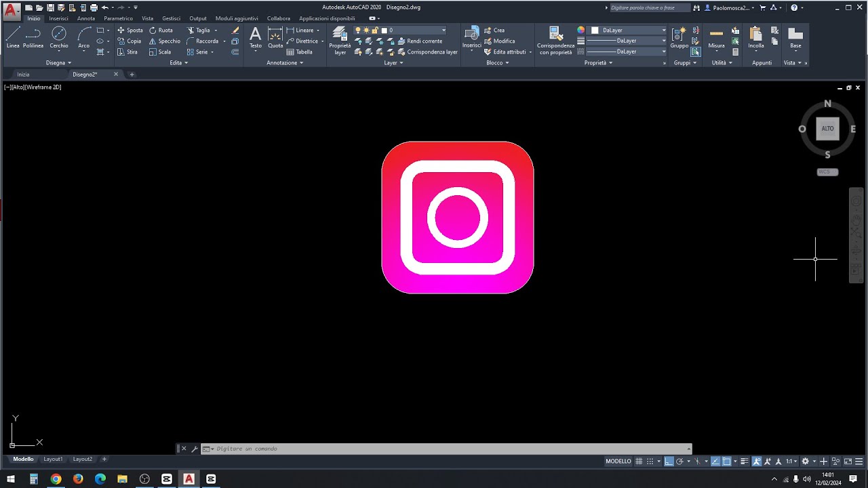Activate the Ruota rotate command
The height and width of the screenshot is (488, 868).
click(161, 30)
